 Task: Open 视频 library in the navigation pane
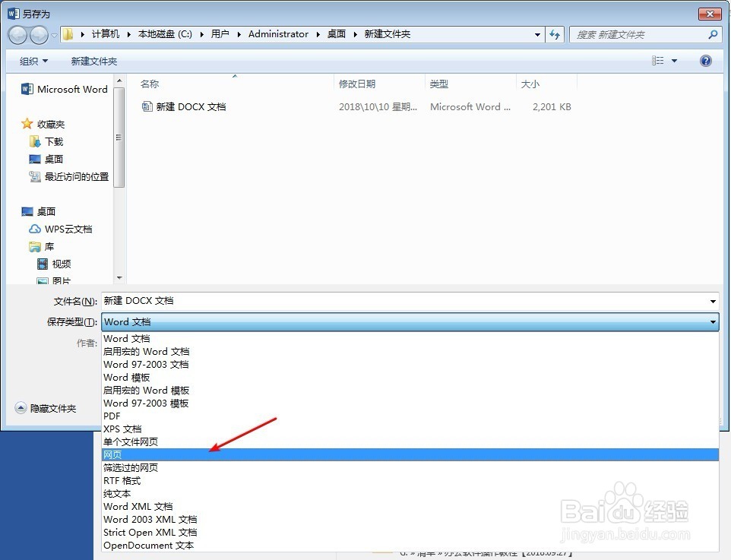click(54, 264)
